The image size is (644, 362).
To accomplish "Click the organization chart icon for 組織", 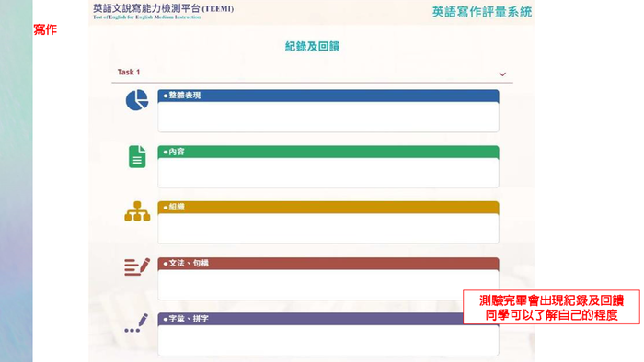I will click(x=137, y=211).
